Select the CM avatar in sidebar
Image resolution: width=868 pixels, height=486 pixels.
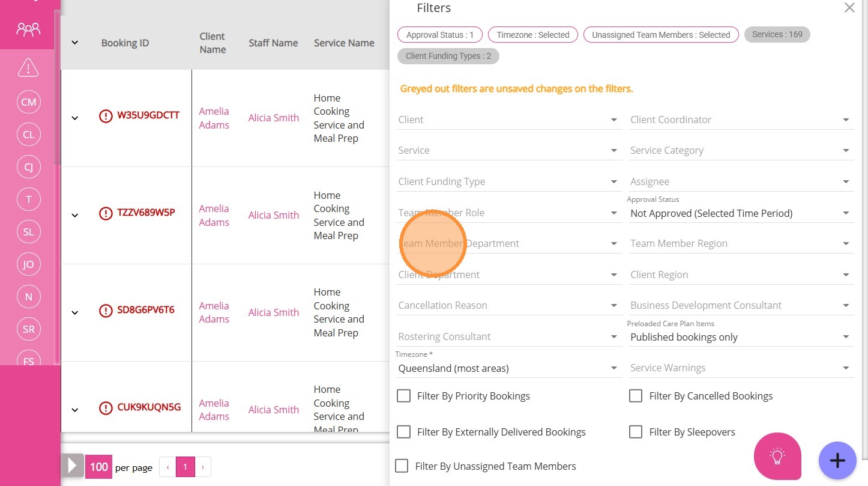tap(28, 102)
